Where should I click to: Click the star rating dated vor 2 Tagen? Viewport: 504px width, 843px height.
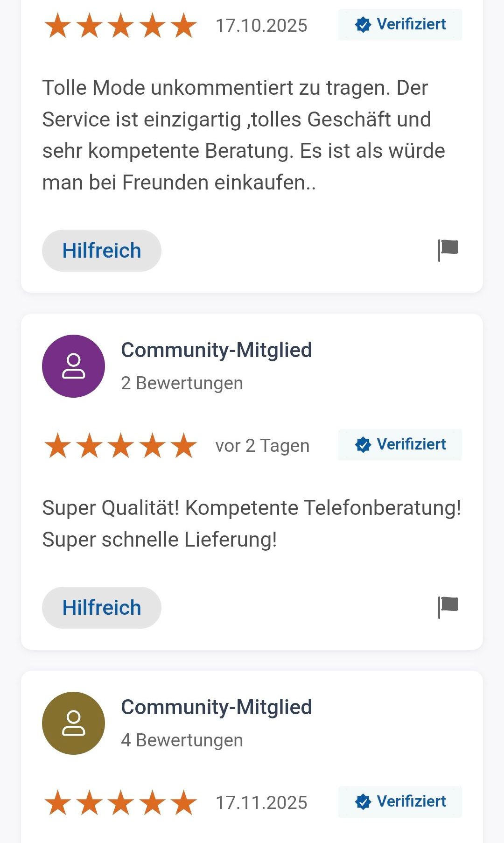(121, 445)
